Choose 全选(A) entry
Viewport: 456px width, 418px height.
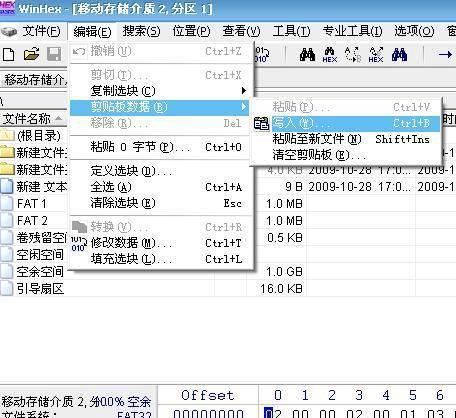(161, 187)
